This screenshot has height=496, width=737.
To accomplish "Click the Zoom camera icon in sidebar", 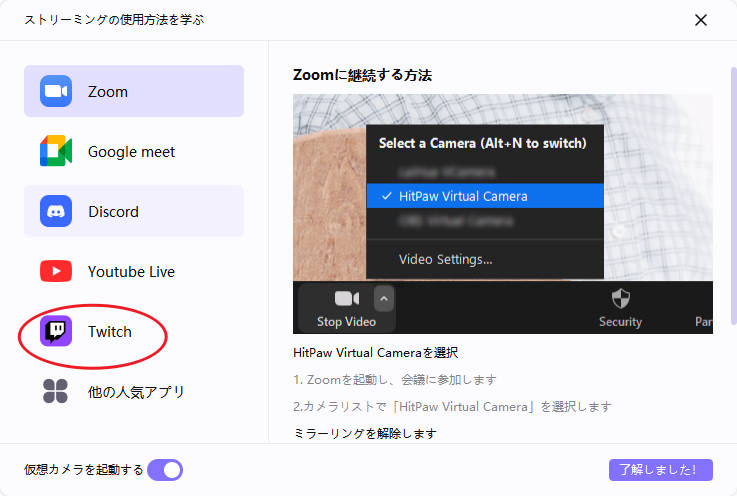I will [x=56, y=91].
